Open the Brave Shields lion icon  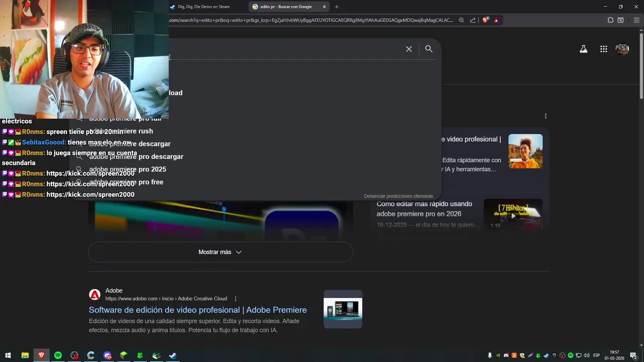[x=485, y=20]
